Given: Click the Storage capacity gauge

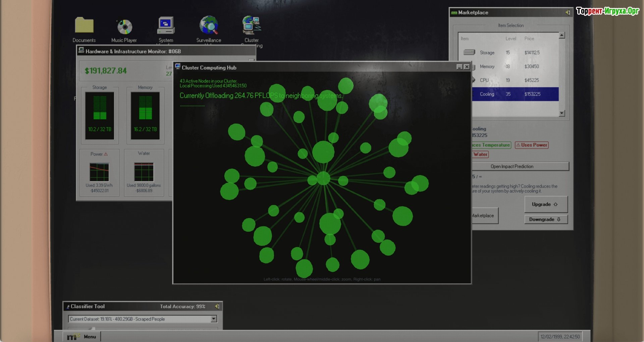Looking at the screenshot, I should point(100,116).
